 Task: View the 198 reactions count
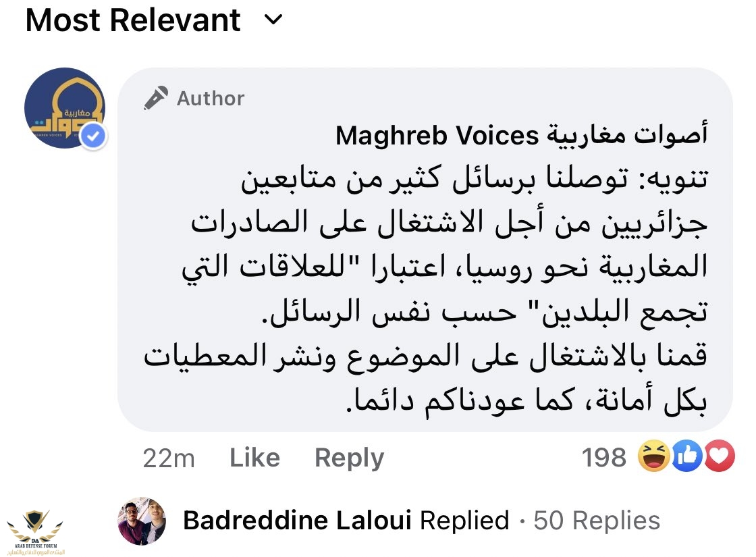tap(604, 458)
